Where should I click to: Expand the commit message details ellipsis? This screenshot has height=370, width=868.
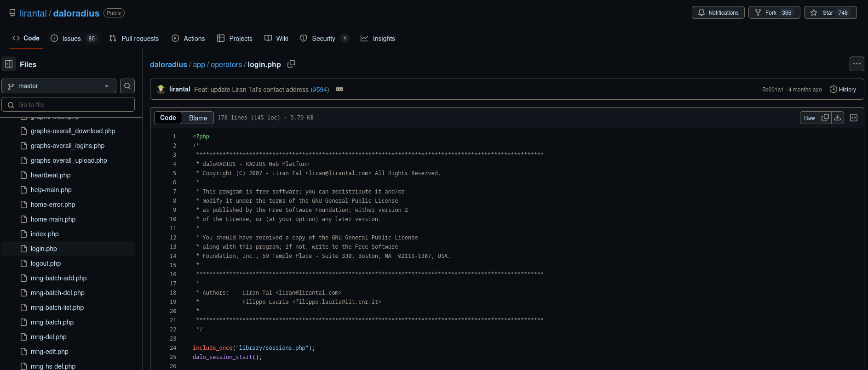339,89
